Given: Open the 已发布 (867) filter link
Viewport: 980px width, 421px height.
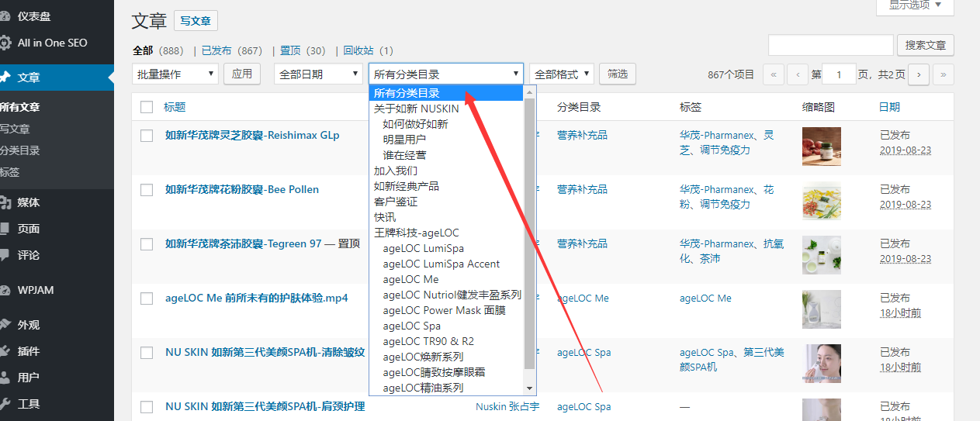Looking at the screenshot, I should [231, 50].
